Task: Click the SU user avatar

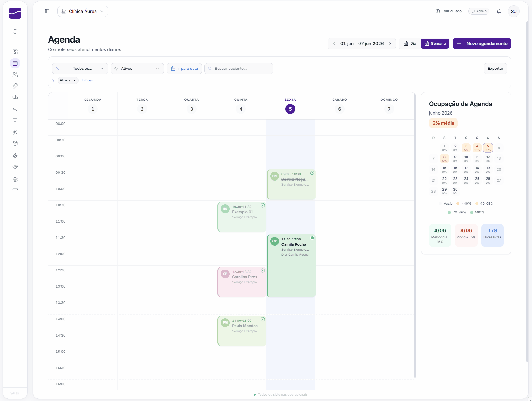Action: click(x=514, y=11)
